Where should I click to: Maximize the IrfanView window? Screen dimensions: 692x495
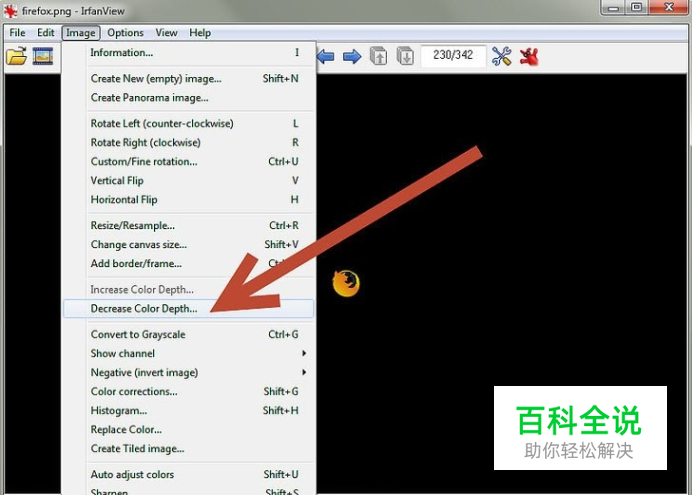(x=637, y=7)
